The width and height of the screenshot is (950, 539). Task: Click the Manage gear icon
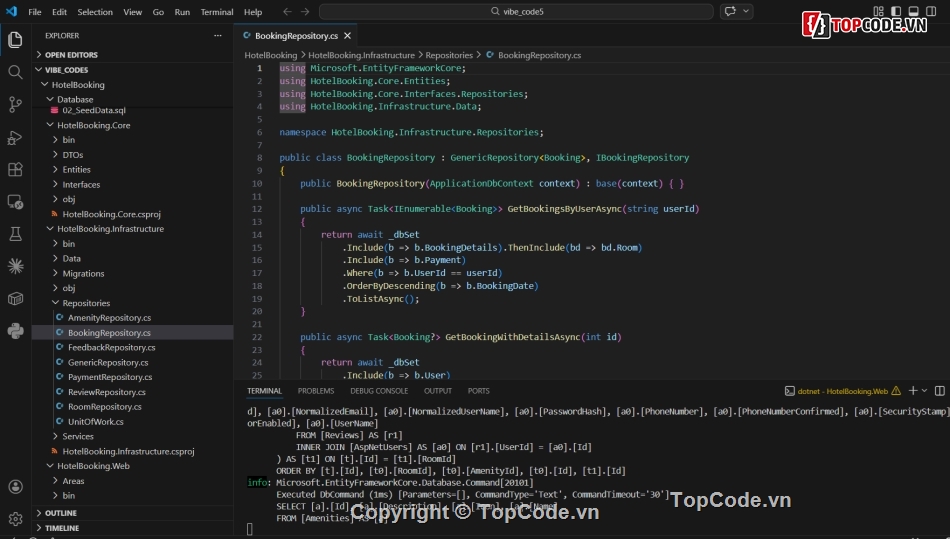15,519
